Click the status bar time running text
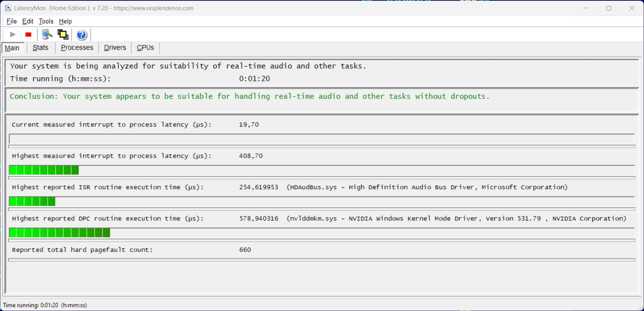This screenshot has width=644, height=311. point(45,305)
